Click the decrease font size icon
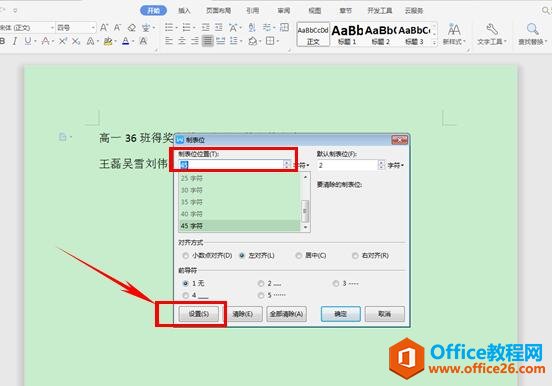This screenshot has height=386, width=552. coord(117,27)
